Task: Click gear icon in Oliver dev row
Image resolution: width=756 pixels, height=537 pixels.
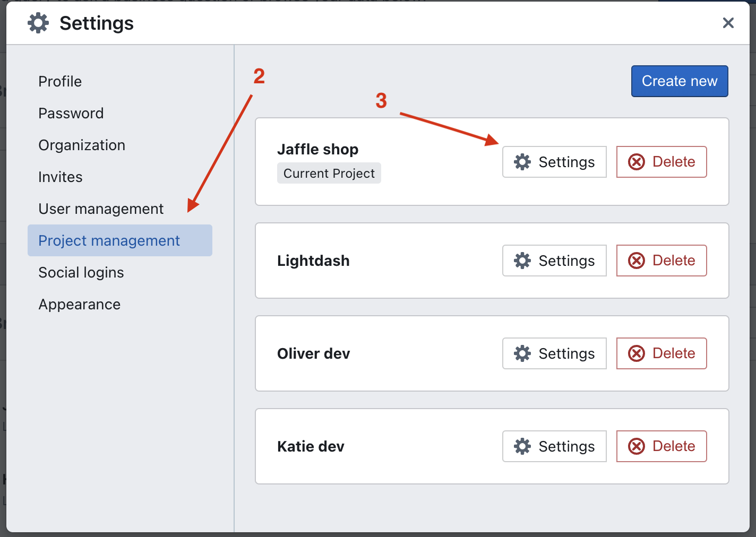Action: click(522, 353)
